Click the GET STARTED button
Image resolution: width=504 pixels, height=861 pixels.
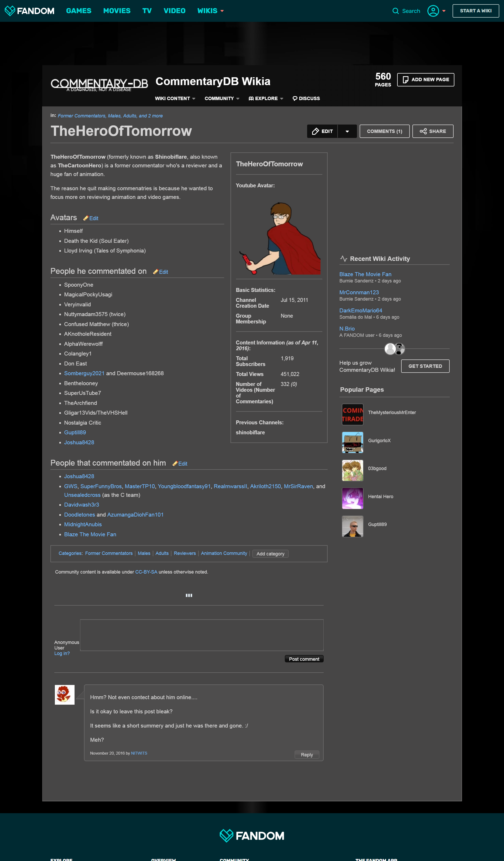tap(425, 366)
